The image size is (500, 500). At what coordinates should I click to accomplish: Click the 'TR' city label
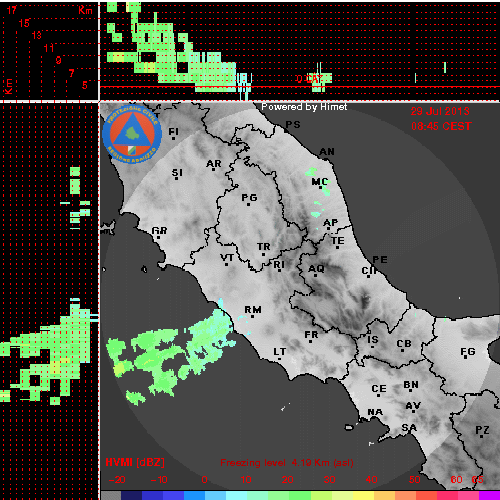(x=264, y=247)
